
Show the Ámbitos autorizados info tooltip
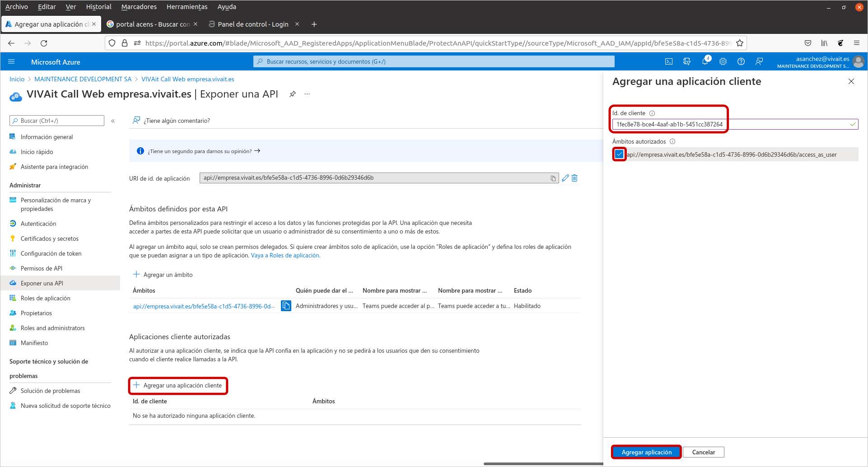(672, 141)
